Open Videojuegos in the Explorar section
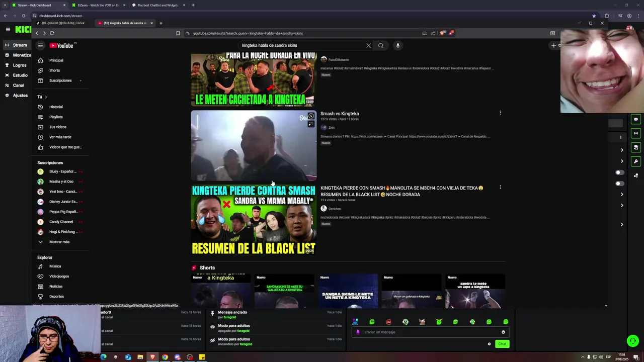 pos(59,277)
